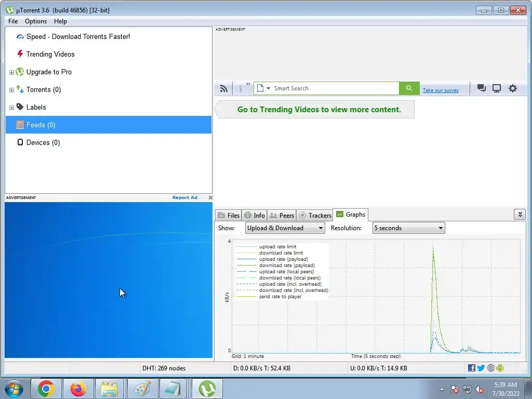Click the remote monitor toolbar icon
This screenshot has width=532, height=399.
[x=497, y=88]
